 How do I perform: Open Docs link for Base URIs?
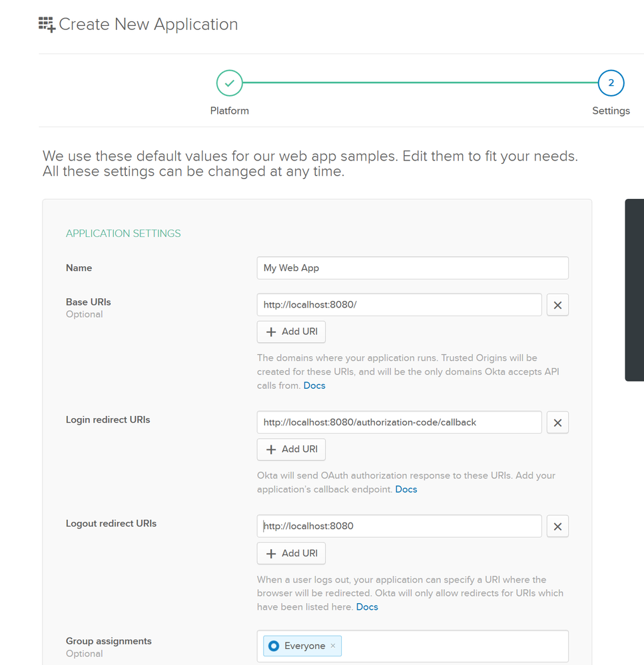[x=314, y=385]
